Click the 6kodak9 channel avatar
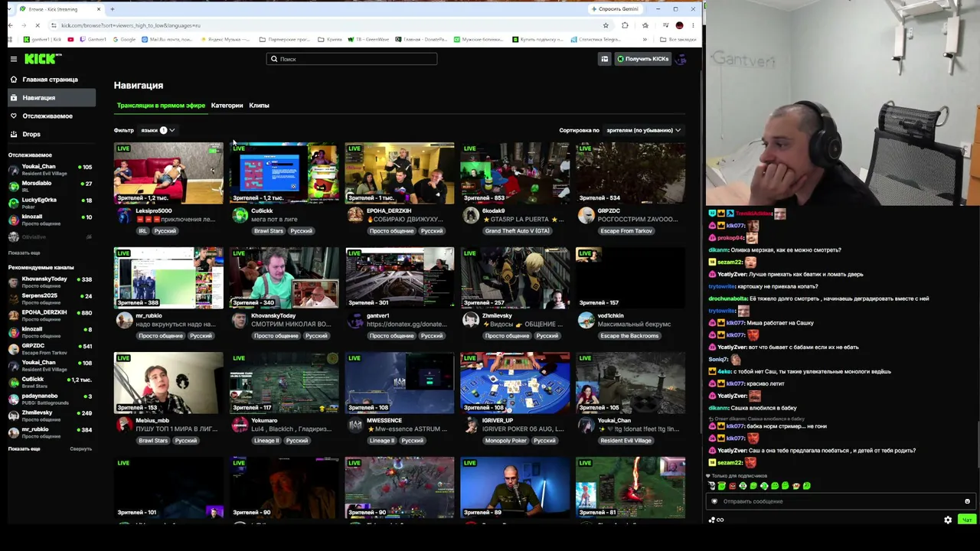This screenshot has height=551, width=980. 471,216
